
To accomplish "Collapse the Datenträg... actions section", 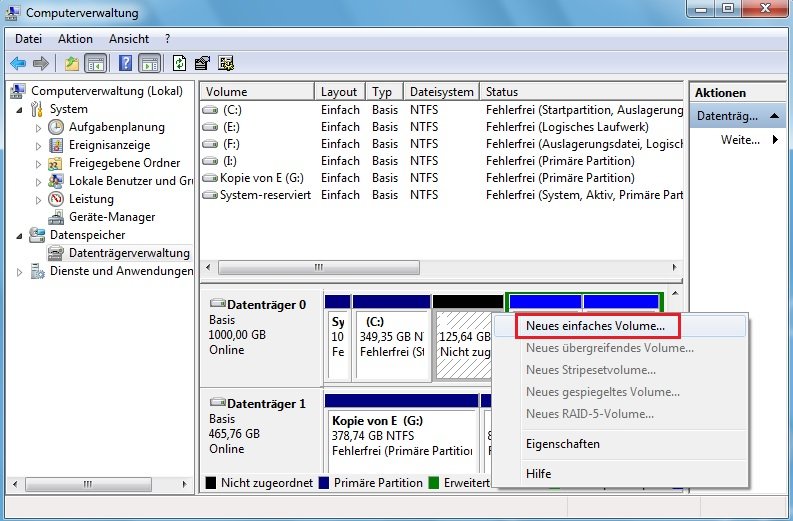I will tap(774, 116).
